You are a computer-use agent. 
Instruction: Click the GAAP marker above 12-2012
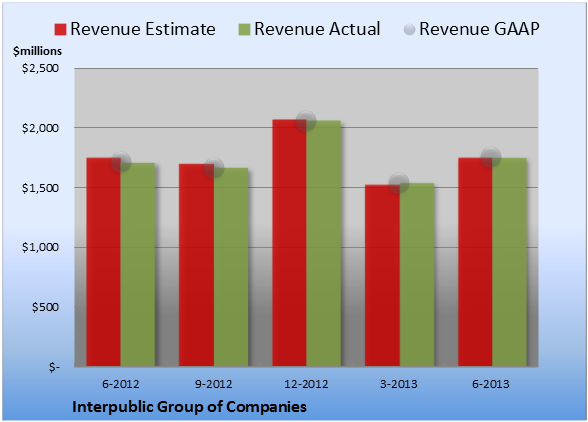click(306, 121)
